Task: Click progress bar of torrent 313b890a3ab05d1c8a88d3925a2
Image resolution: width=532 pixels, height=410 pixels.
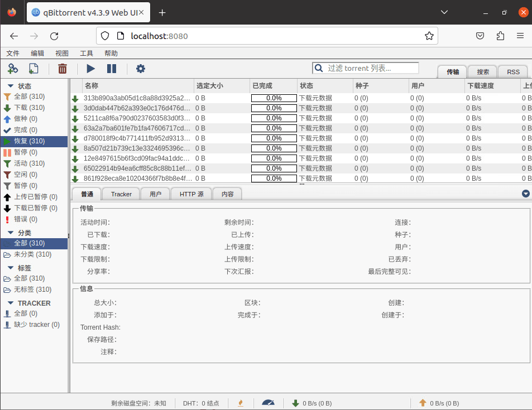Action: click(x=274, y=98)
